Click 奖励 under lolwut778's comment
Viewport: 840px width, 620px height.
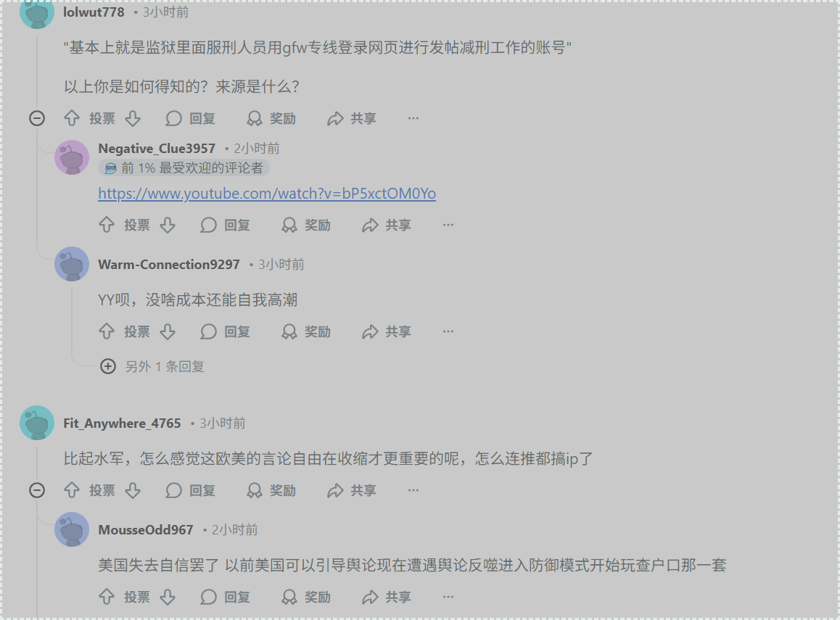[271, 117]
